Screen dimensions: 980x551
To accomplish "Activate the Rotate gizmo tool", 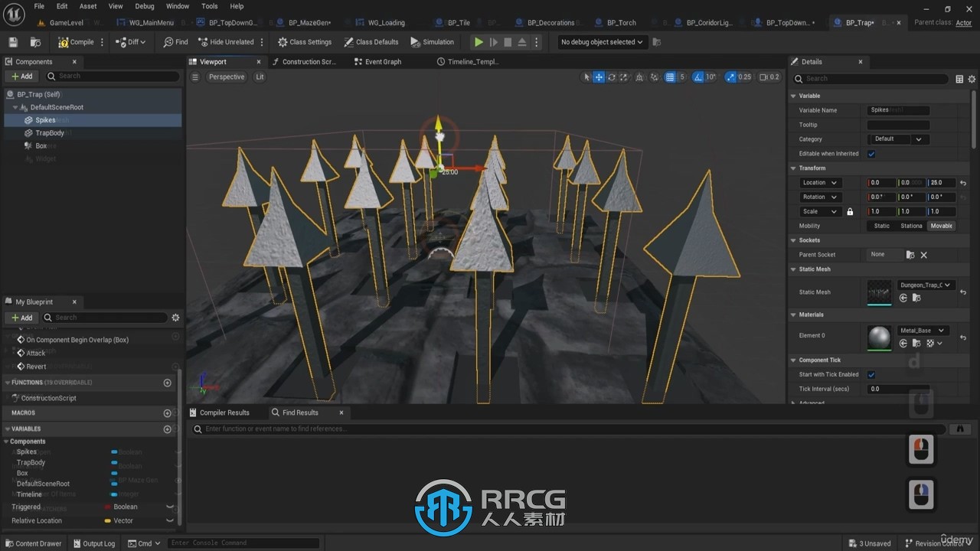I will pos(612,77).
